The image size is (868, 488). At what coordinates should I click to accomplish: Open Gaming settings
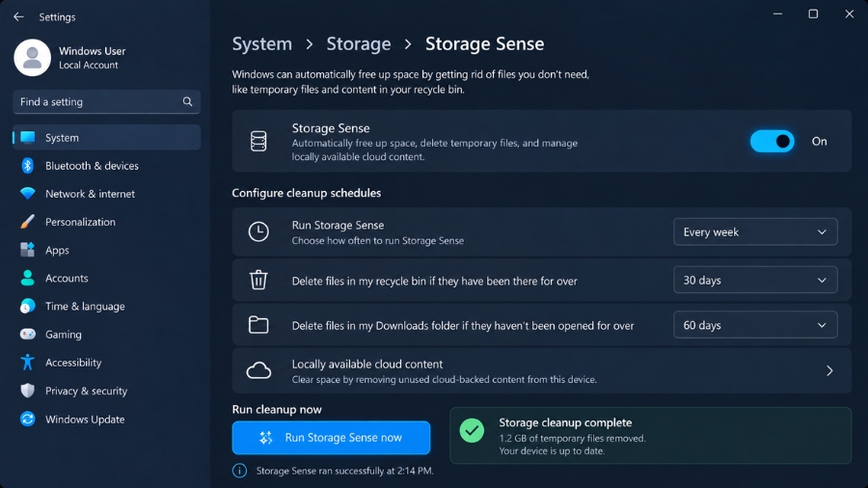point(107,335)
